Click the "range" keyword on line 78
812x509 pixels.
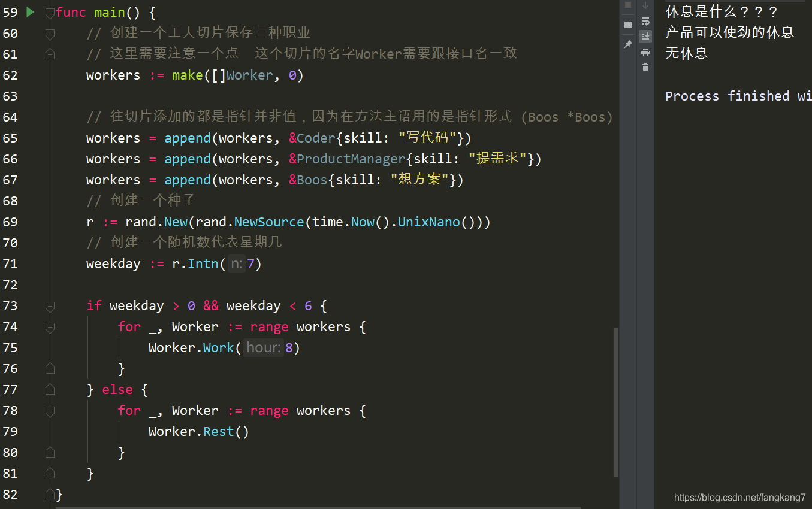click(269, 411)
